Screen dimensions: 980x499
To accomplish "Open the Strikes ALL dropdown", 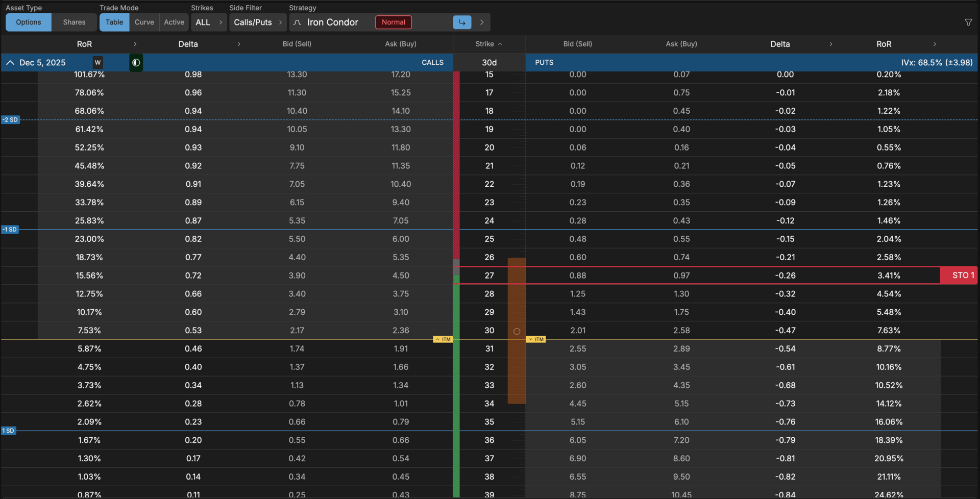I will coord(209,22).
